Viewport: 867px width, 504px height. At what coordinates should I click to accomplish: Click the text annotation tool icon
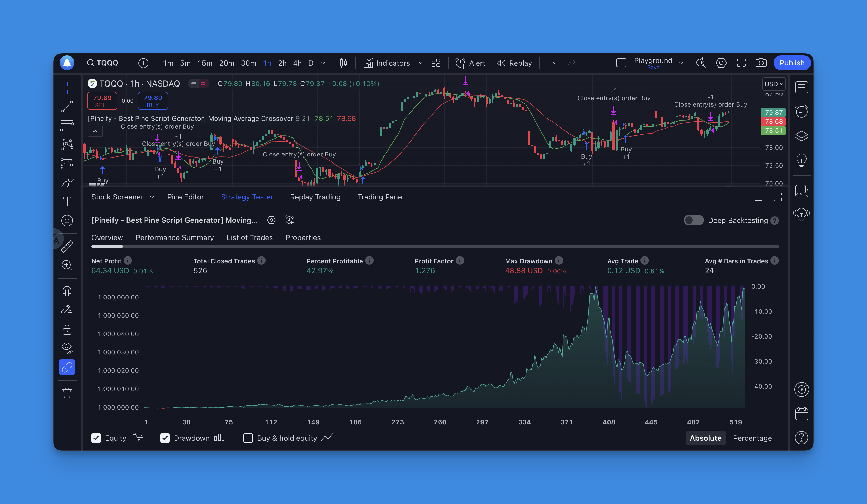tap(67, 201)
